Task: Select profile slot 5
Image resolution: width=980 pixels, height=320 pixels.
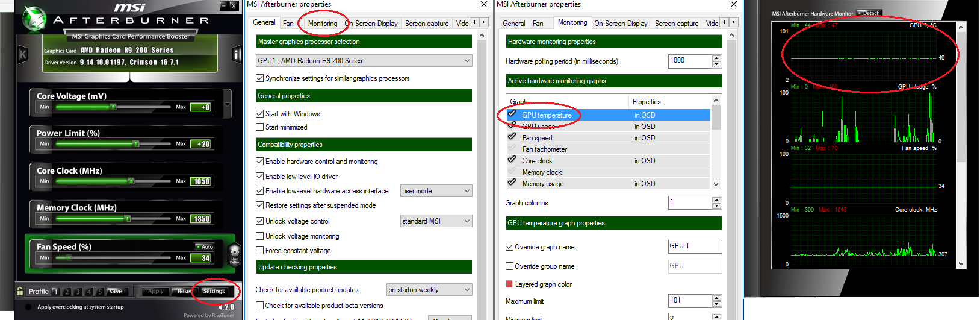Action: (x=99, y=292)
